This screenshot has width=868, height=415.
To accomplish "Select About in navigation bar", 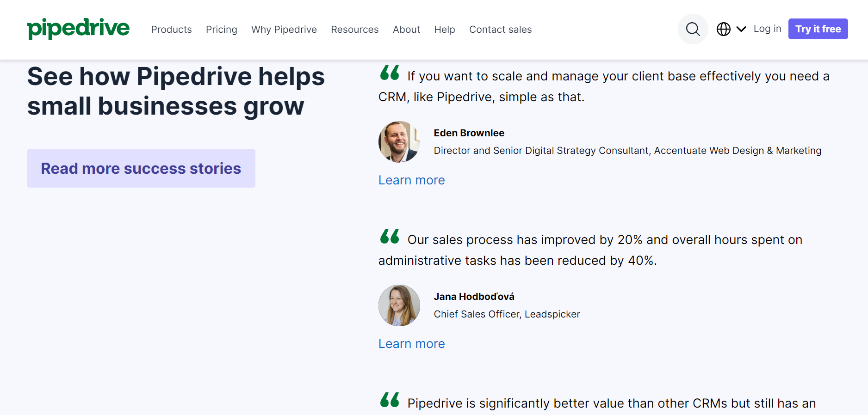I will [x=406, y=30].
